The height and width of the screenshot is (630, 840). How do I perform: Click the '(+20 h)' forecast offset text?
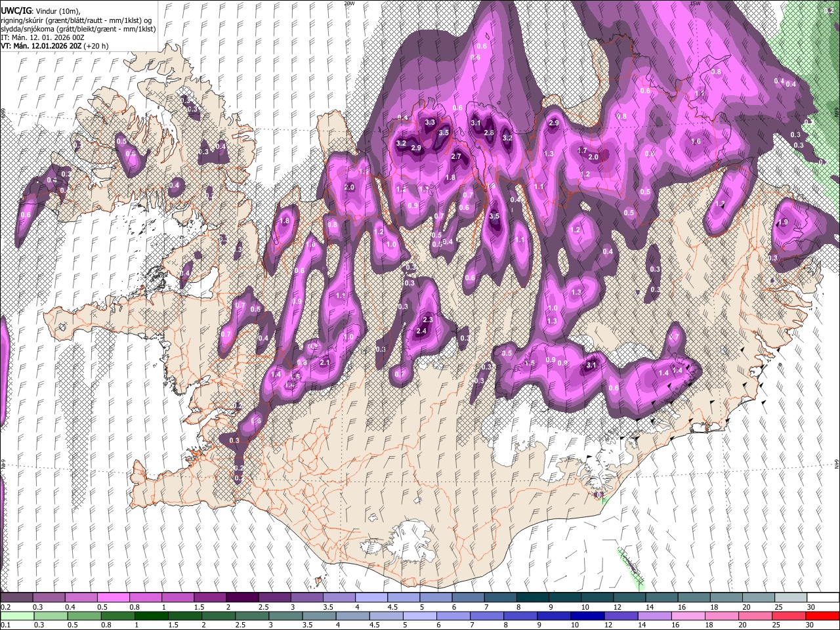coord(96,46)
